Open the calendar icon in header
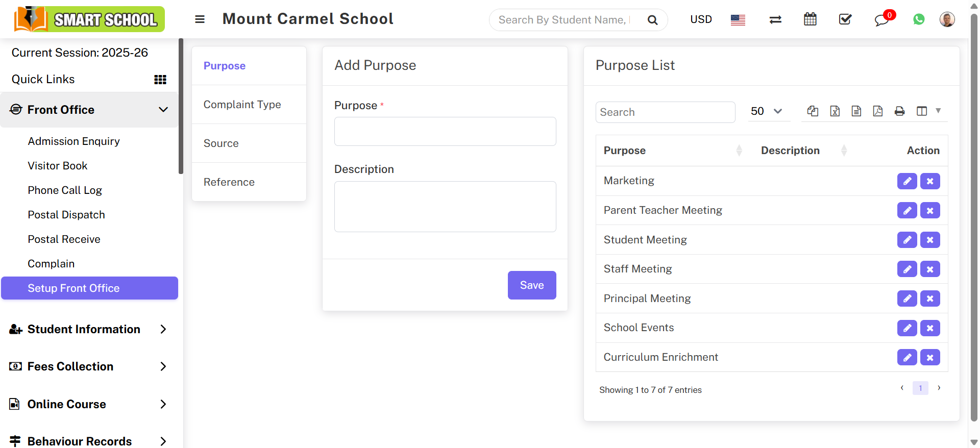The height and width of the screenshot is (448, 980). [x=810, y=19]
